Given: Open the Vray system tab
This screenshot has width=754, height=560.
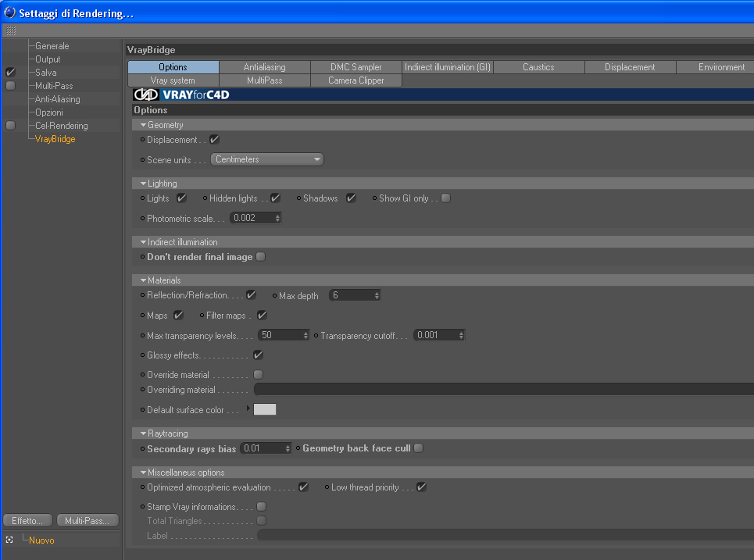Looking at the screenshot, I should [x=173, y=80].
